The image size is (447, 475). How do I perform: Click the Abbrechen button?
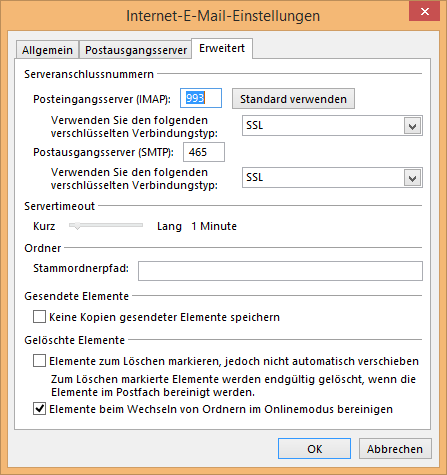coord(395,449)
